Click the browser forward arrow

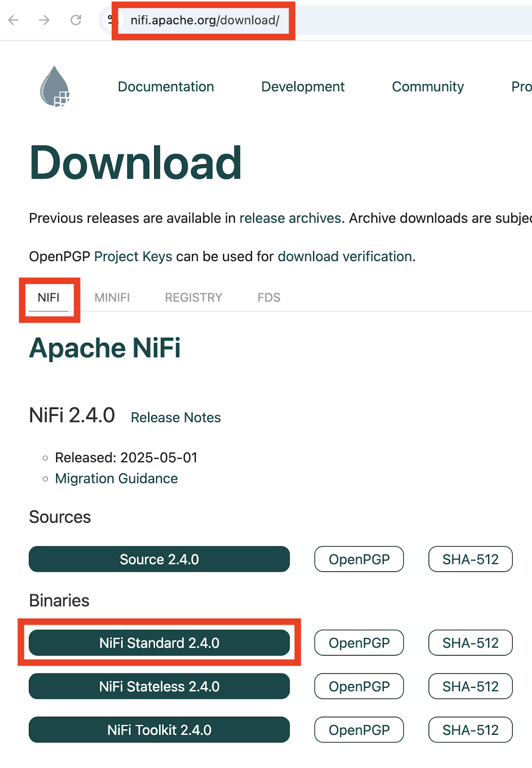click(x=44, y=20)
